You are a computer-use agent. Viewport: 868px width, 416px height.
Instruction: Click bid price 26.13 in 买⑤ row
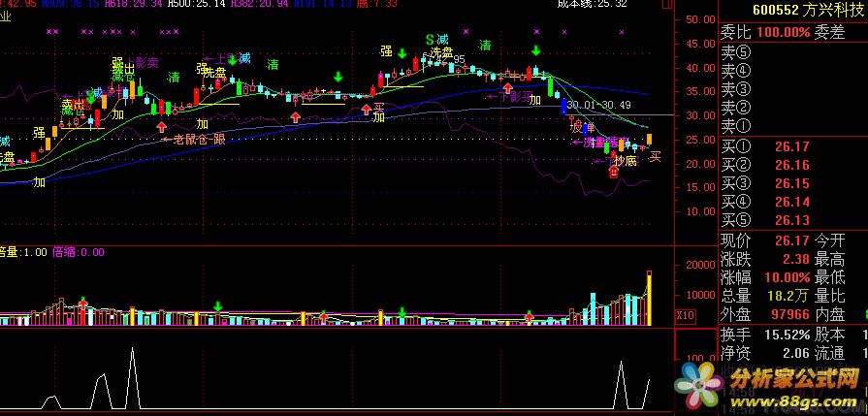[x=792, y=220]
